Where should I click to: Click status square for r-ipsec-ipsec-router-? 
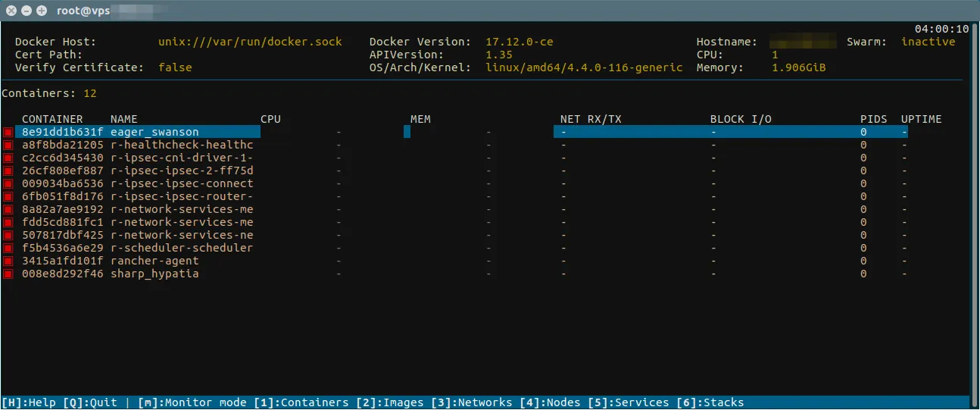click(8, 197)
